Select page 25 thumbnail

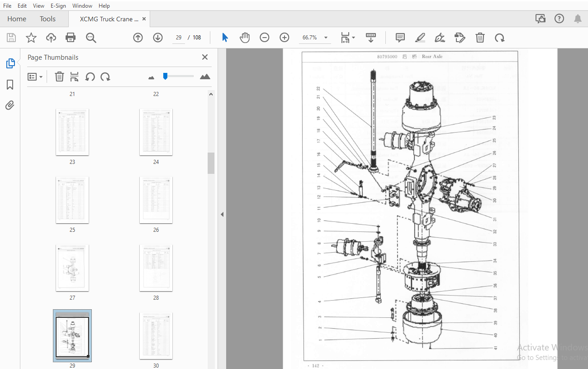tap(72, 200)
